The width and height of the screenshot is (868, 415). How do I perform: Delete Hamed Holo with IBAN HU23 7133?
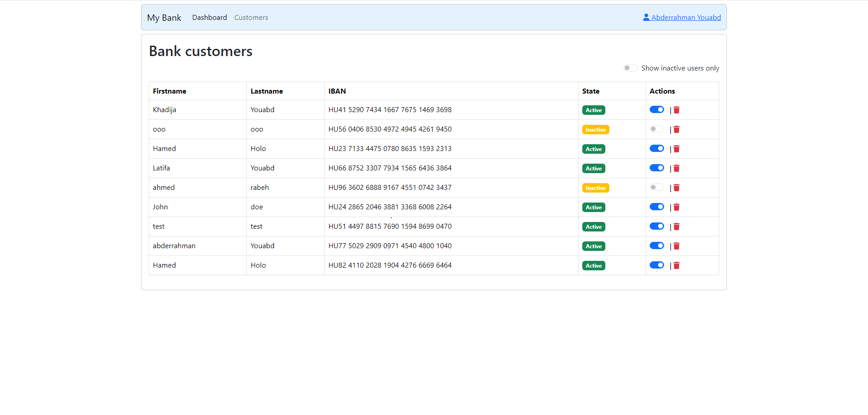pyautogui.click(x=676, y=149)
